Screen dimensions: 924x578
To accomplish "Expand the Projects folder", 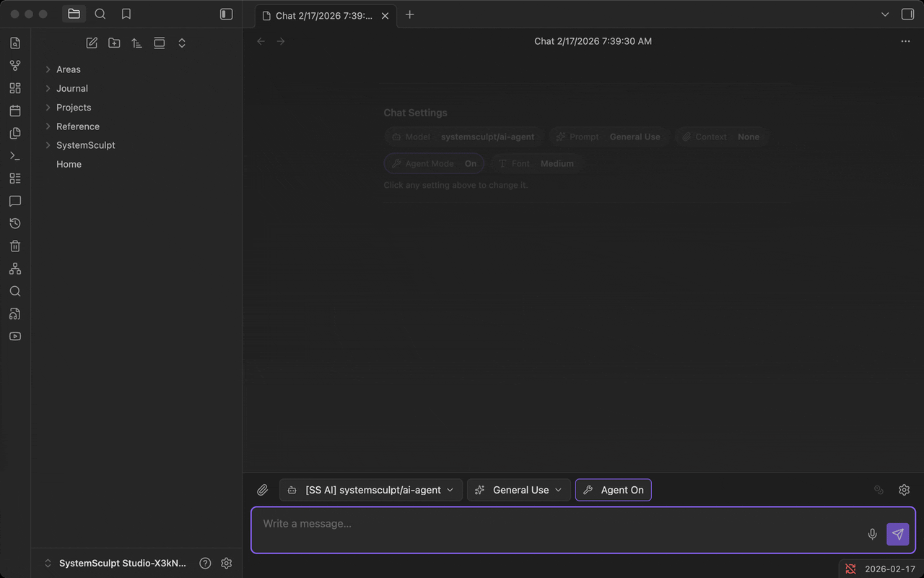I will tap(74, 108).
